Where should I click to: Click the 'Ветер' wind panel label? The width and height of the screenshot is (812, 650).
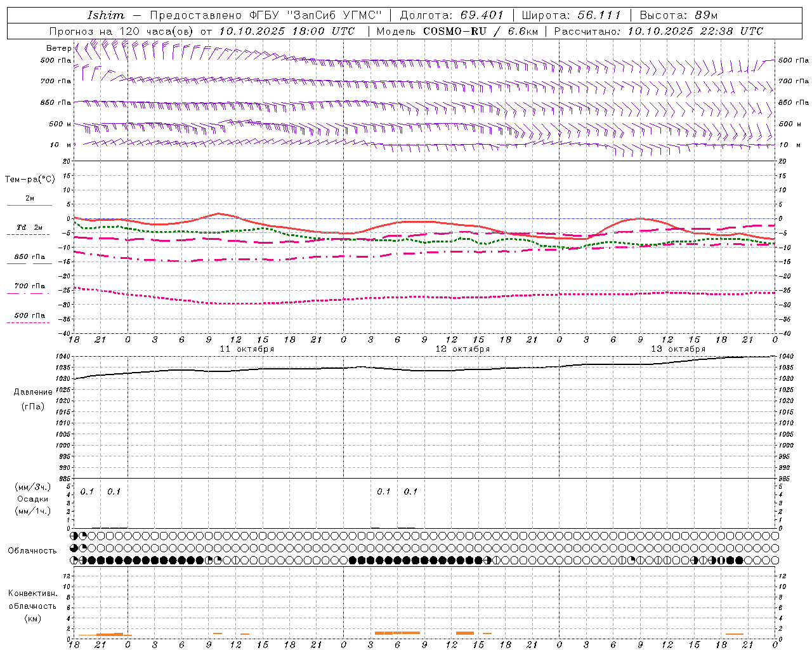pyautogui.click(x=58, y=48)
